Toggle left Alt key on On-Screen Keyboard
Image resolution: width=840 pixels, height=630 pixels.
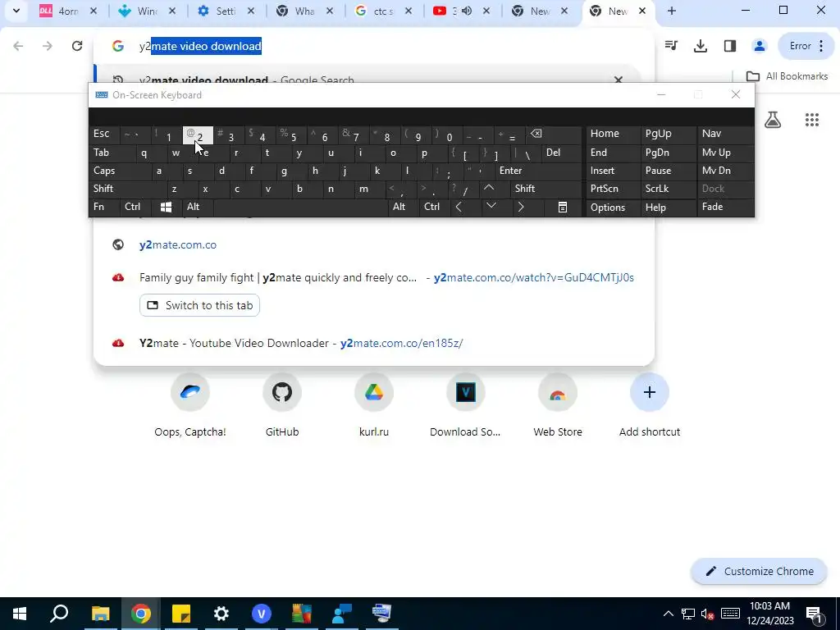click(x=198, y=207)
